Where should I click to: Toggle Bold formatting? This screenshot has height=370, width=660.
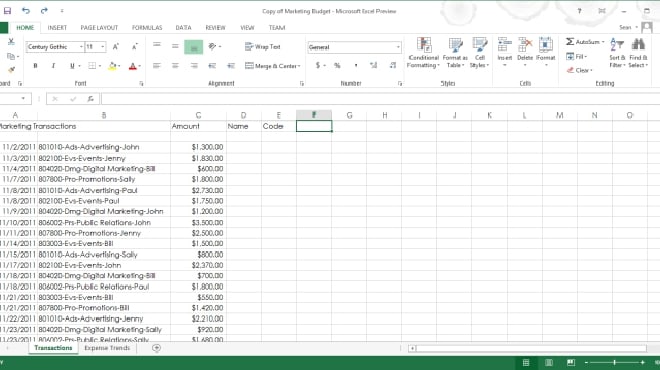pos(35,66)
